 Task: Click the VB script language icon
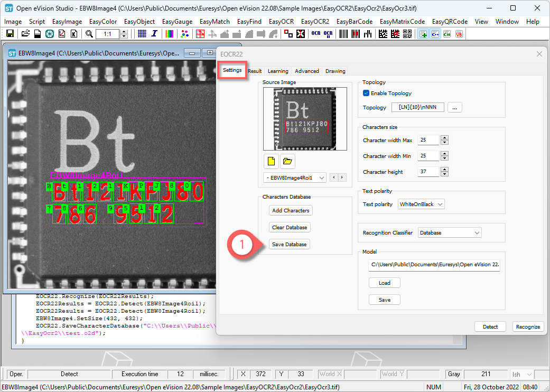click(459, 34)
